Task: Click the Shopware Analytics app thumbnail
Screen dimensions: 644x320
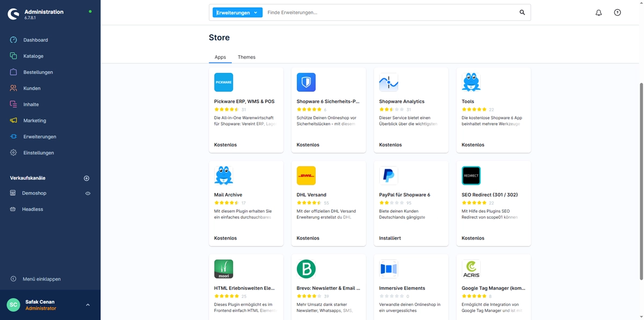Action: 389,82
